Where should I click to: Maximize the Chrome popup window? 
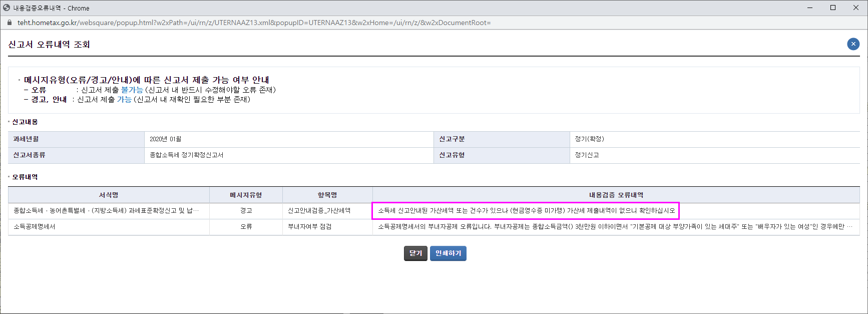[833, 8]
